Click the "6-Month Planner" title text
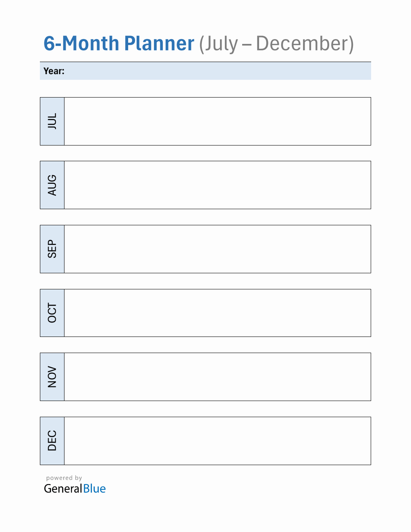Screen dimensions: 411x532 pyautogui.click(x=119, y=44)
